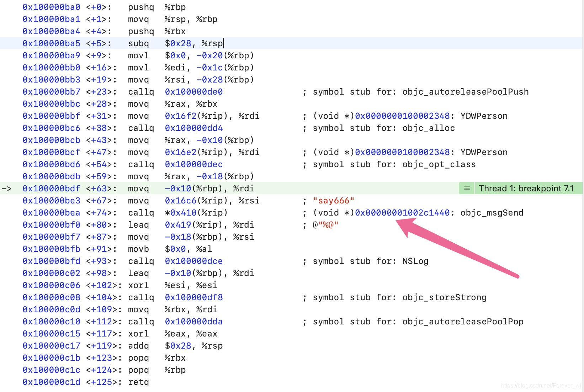
Task: Click the address 0x100000ba9
Action: (x=52, y=55)
